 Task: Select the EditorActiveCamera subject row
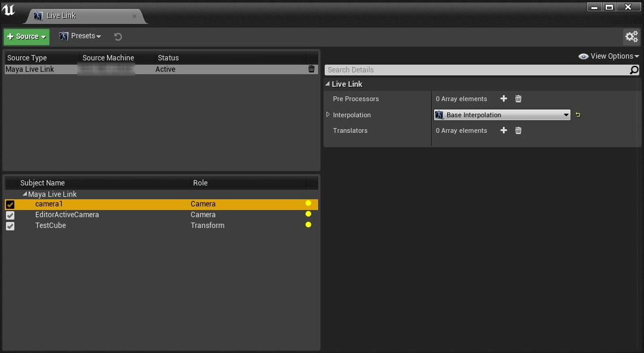161,215
